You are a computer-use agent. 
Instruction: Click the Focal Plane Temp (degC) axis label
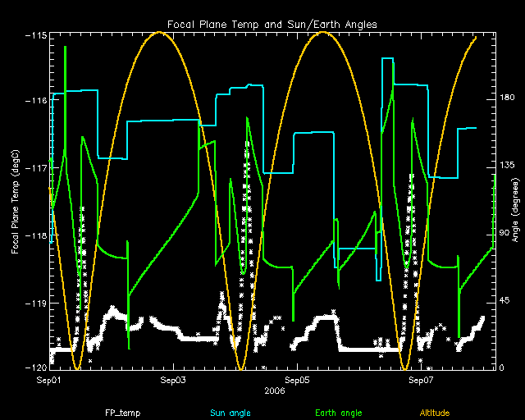16,202
